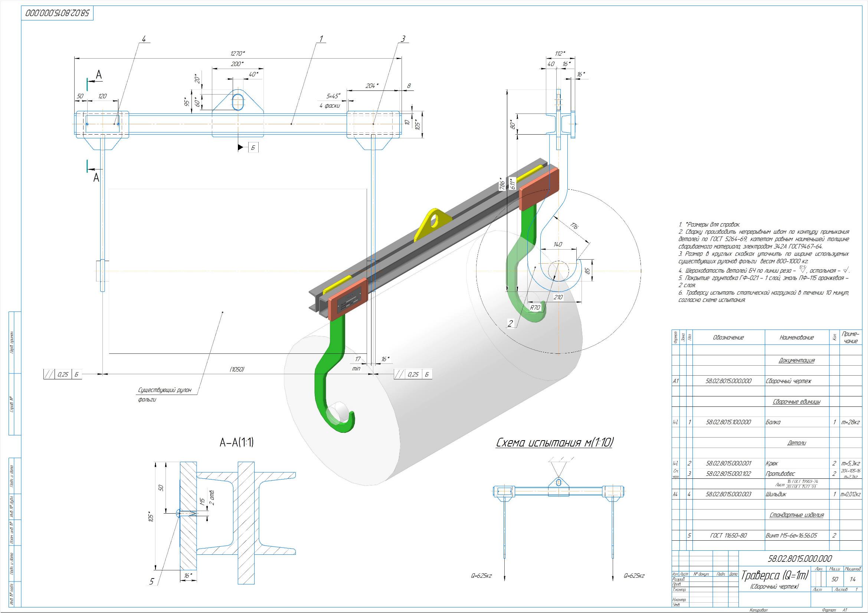This screenshot has width=868, height=613.
Task: Select the m=5,3кг note cell
Action: click(851, 464)
